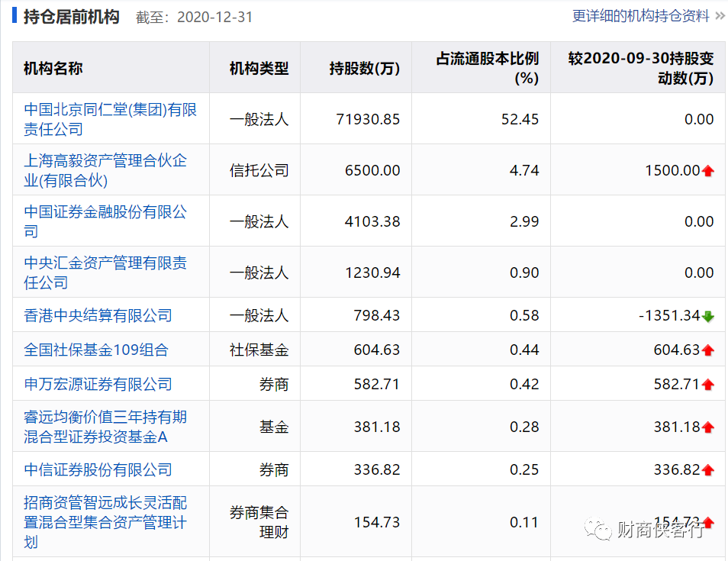Select percentage cell 4.74

pyautogui.click(x=524, y=170)
